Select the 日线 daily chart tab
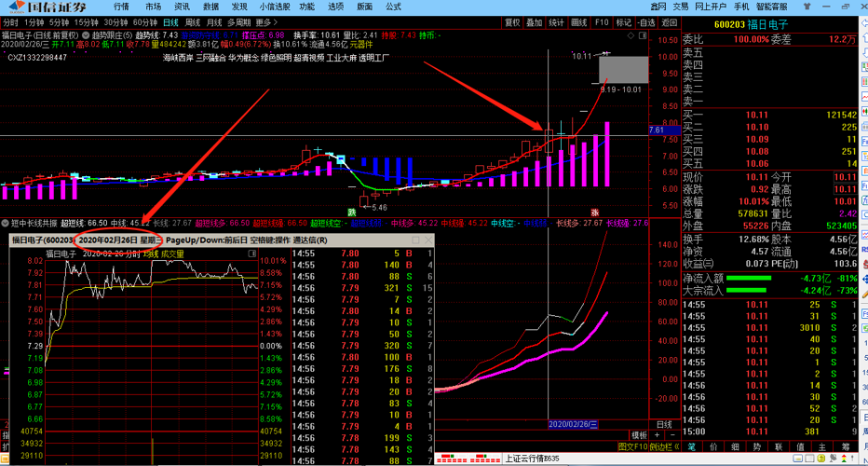Image resolution: width=868 pixels, height=466 pixels. [x=170, y=22]
